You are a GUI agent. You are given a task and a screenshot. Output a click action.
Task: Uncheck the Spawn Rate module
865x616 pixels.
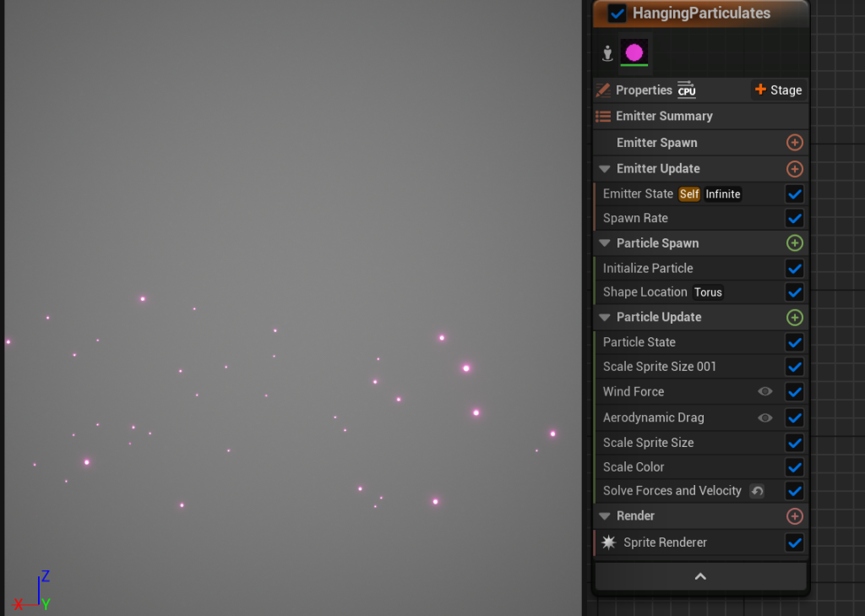(x=794, y=219)
